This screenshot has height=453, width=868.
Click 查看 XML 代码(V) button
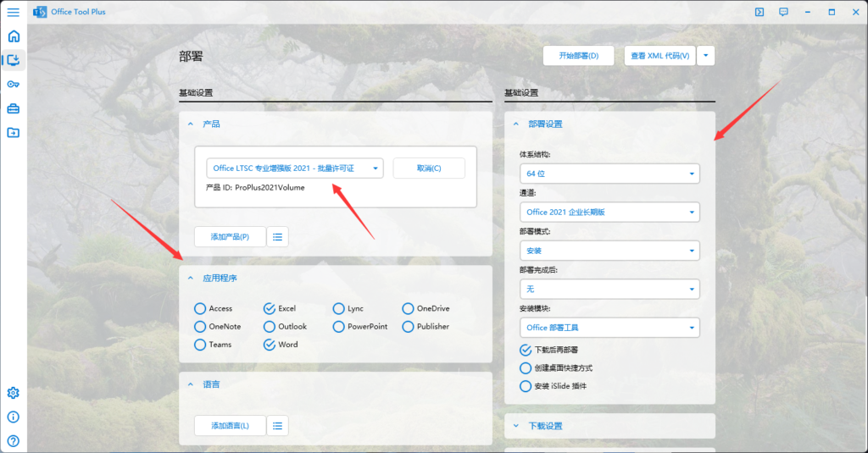pos(659,55)
